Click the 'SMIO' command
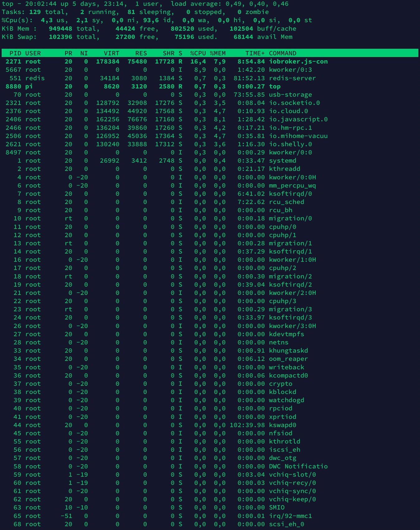The width and height of the screenshot is (420, 530). 277,508
